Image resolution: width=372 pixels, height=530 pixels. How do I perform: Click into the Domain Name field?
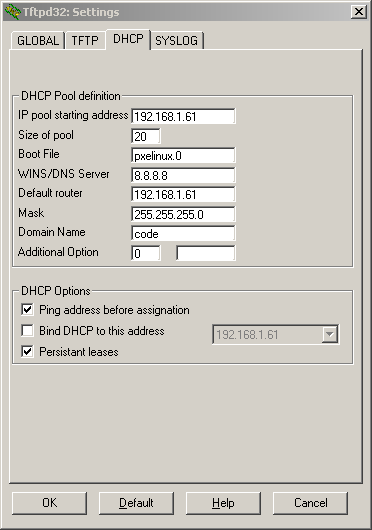[x=183, y=234]
